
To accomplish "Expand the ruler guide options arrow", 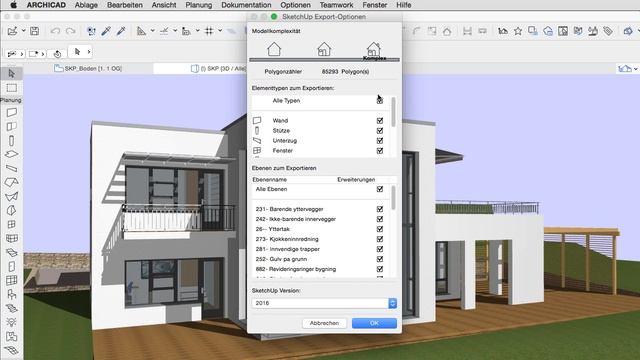I will (x=152, y=31).
